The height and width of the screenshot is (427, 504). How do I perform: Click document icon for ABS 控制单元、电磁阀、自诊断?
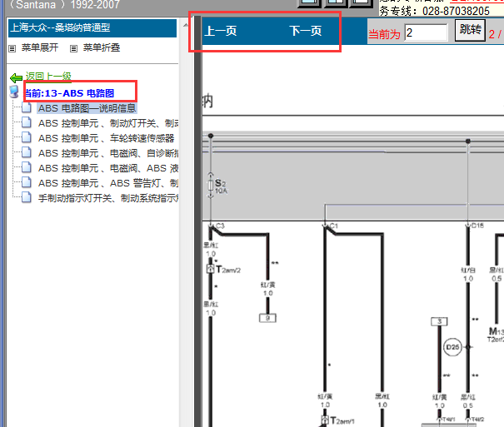(x=27, y=152)
